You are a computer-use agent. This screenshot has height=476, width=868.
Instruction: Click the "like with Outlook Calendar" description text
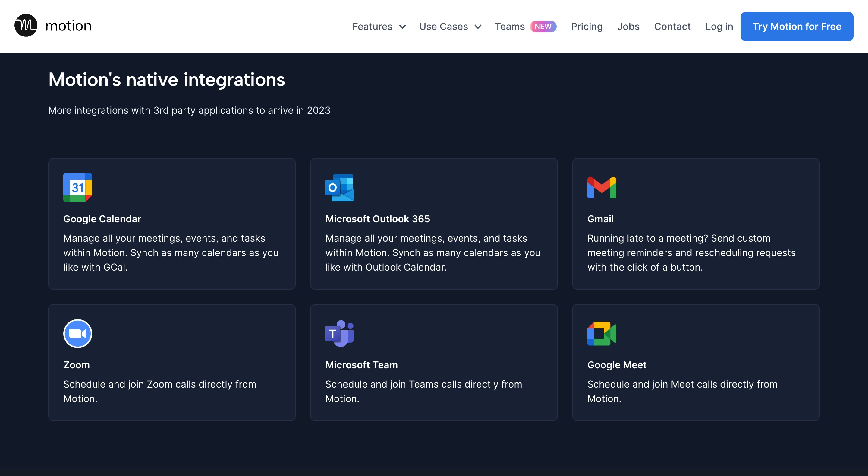pos(386,267)
